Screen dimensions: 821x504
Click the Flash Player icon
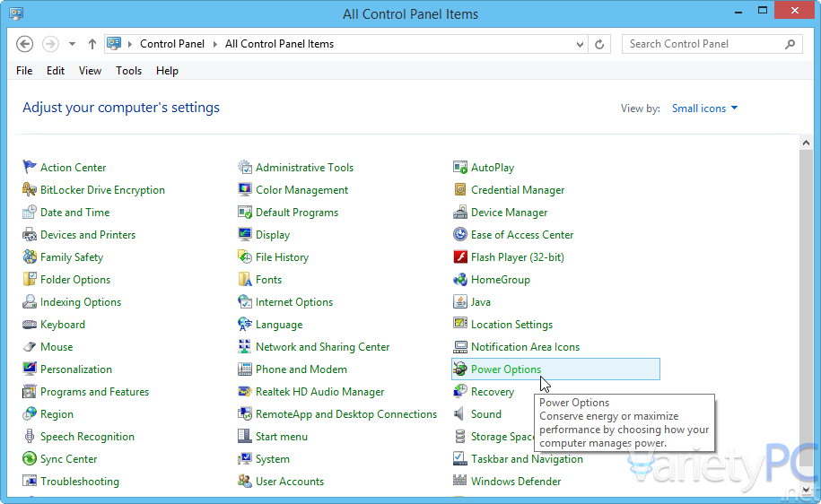pos(460,257)
